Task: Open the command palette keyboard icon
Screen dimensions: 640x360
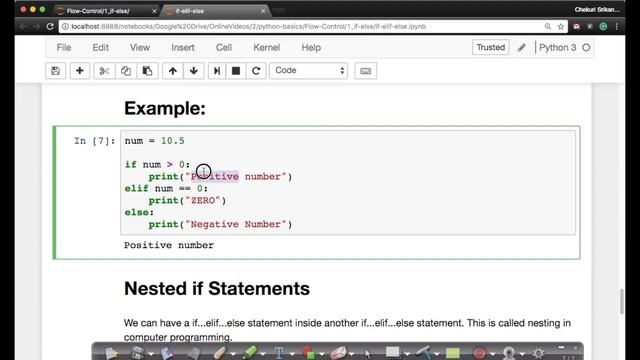Action: pos(365,71)
